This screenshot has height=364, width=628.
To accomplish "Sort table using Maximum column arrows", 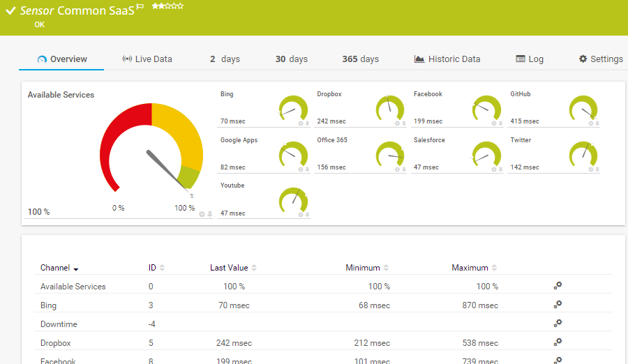I will [494, 268].
